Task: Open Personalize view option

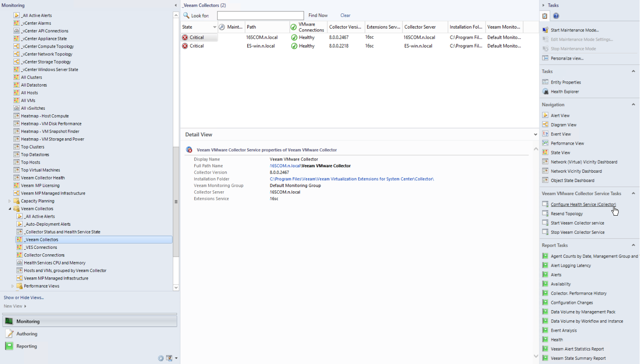Action: tap(567, 58)
